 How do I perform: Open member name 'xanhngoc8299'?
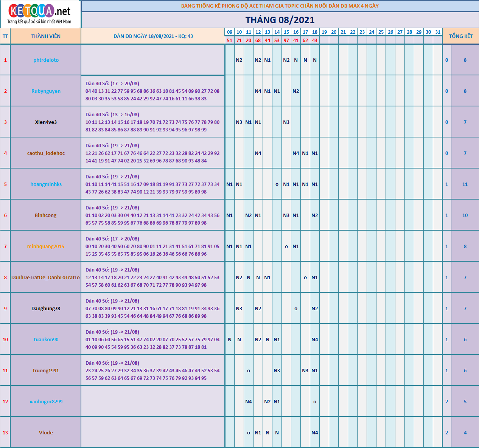coord(46,402)
